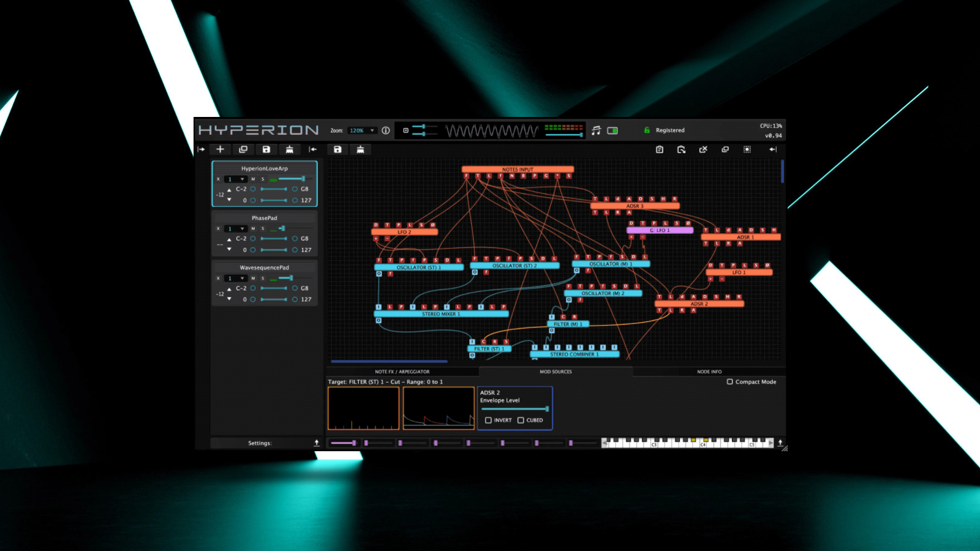Save layer using left toolbar floppy icon
The image size is (980, 551).
(266, 149)
